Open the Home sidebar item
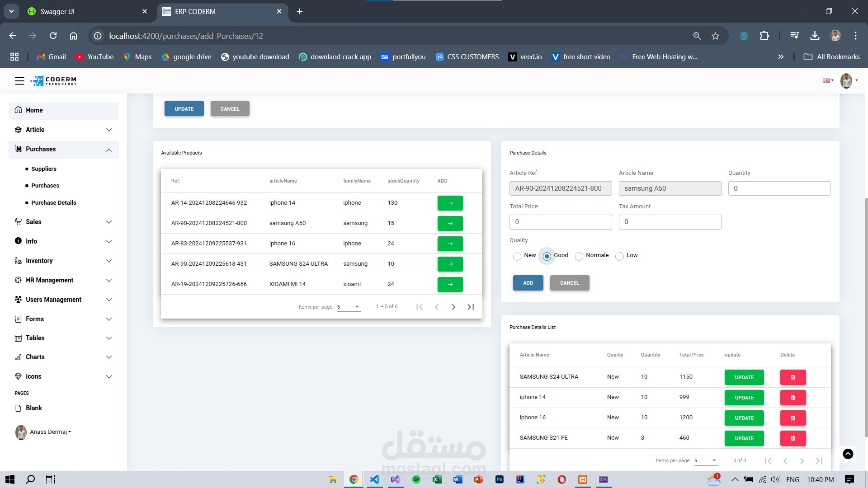The image size is (868, 488). 64,111
